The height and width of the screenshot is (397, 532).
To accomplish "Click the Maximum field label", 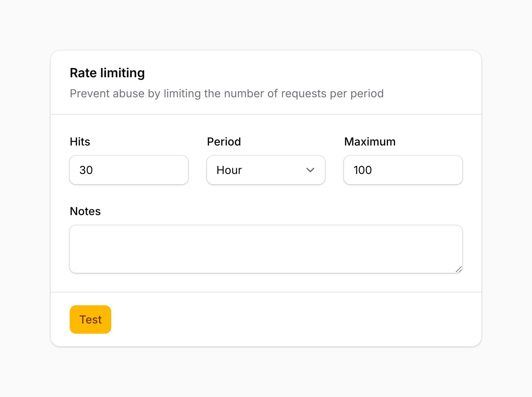I will point(369,142).
